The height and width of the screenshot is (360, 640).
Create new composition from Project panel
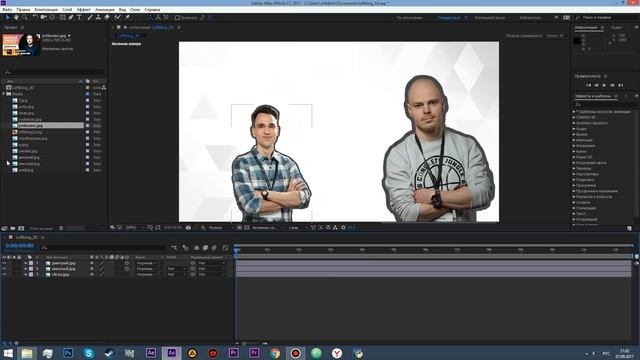click(x=21, y=228)
